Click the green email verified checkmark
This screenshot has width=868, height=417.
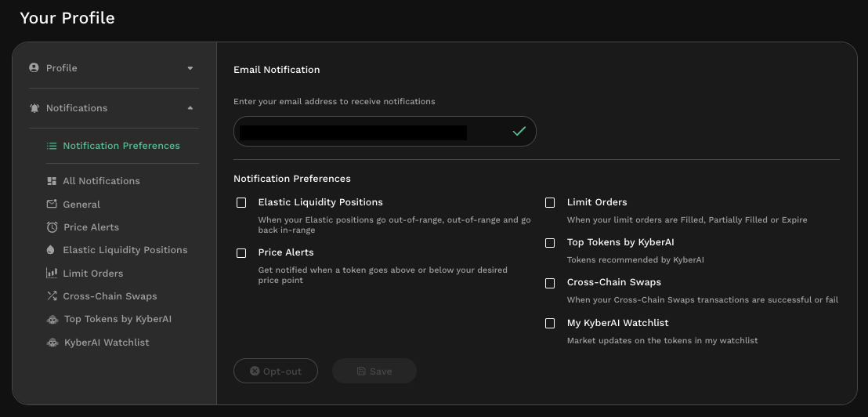(519, 132)
